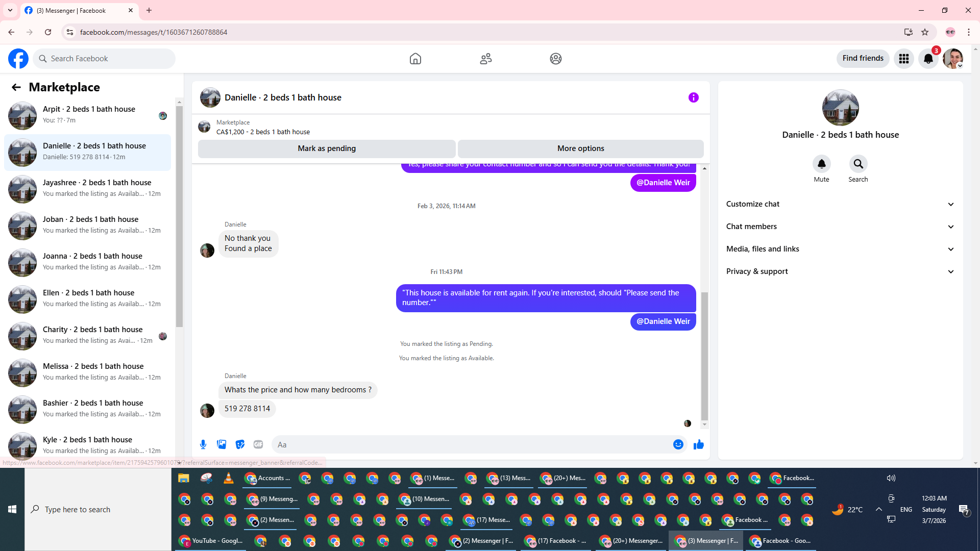Open Facebook notifications bell
The image size is (980, 551).
pos(928,59)
